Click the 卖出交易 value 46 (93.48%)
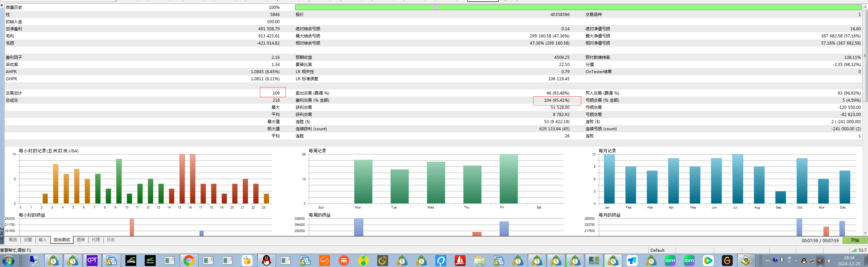The width and height of the screenshot is (868, 267). tap(558, 93)
